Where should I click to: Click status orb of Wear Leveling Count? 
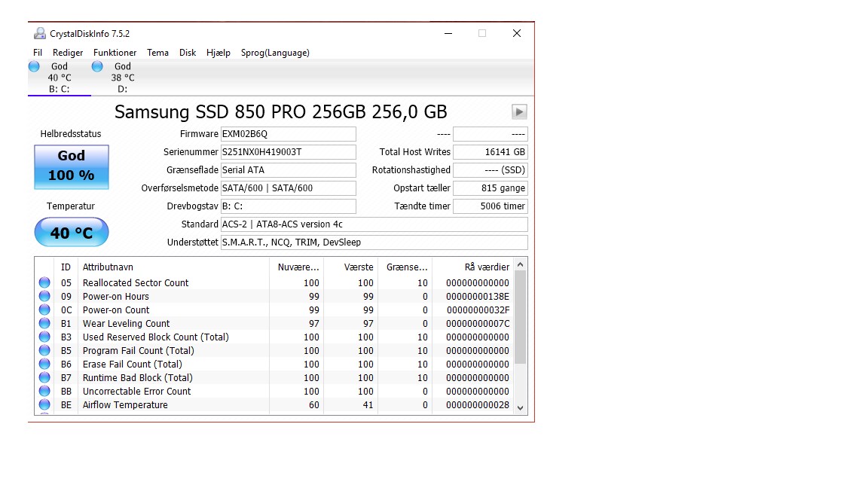tap(45, 323)
